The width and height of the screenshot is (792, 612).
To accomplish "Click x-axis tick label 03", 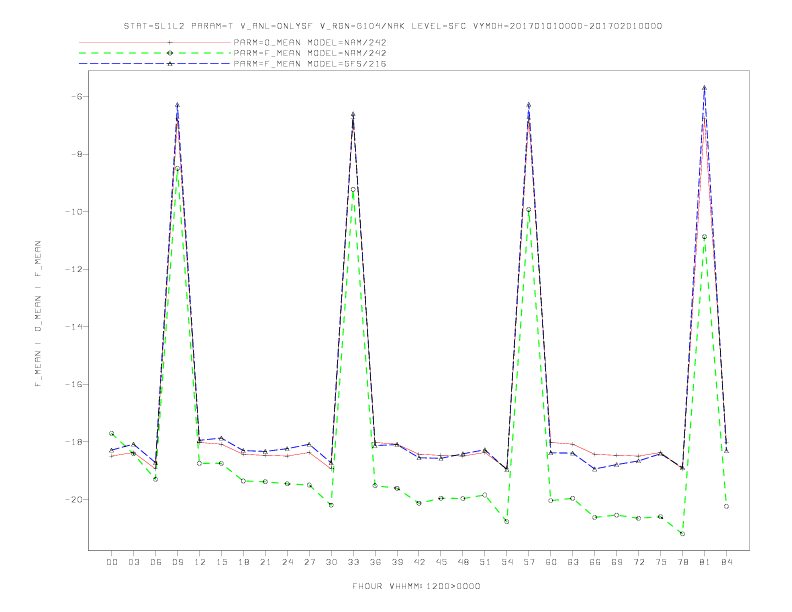I will tap(133, 562).
